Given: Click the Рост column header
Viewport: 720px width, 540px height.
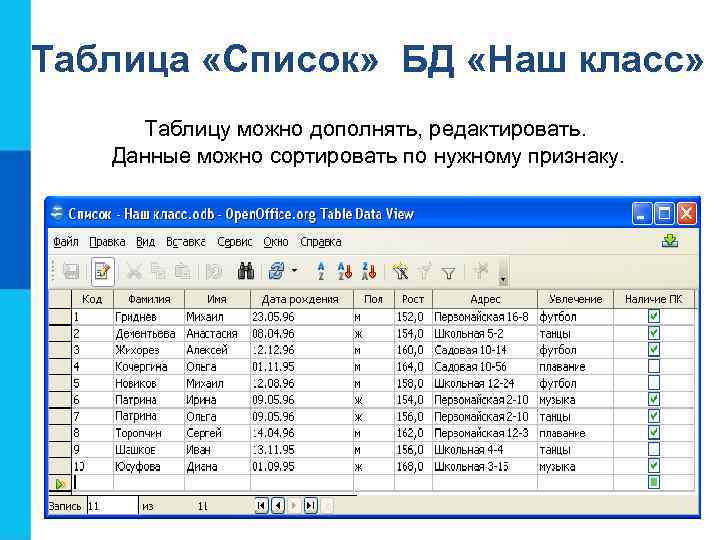Looking at the screenshot, I should (413, 299).
